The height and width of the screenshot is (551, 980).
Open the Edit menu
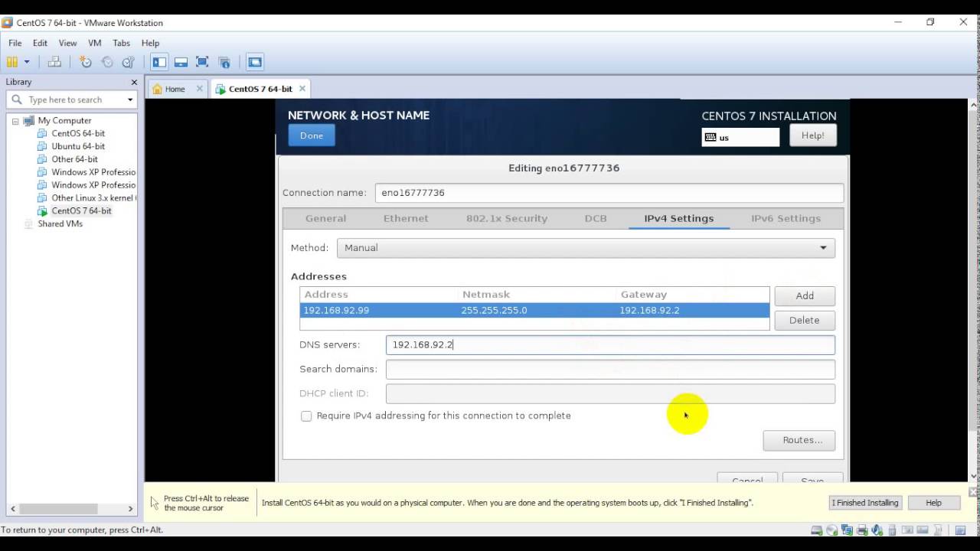click(40, 43)
